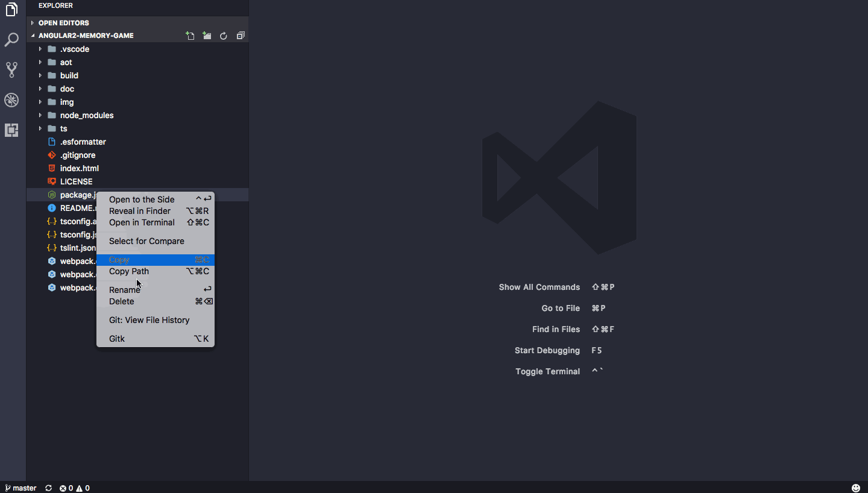Click the EXPLORER panel title
Viewport: 868px width, 493px height.
tap(55, 5)
